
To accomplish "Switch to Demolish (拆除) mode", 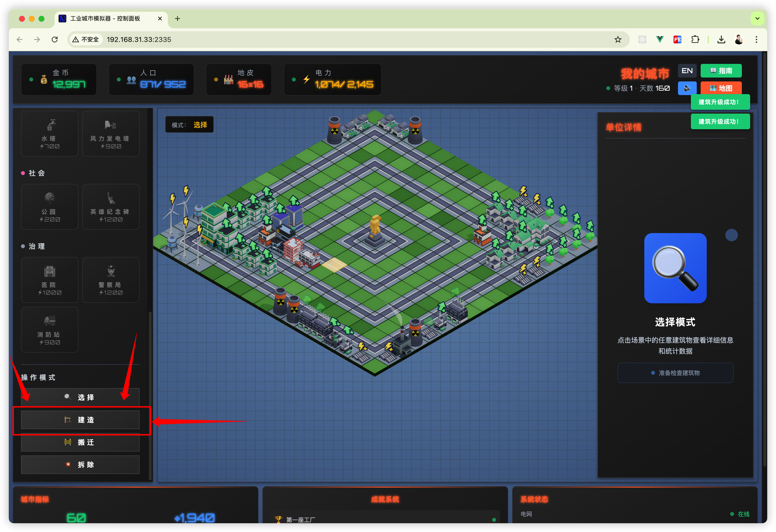I will (80, 464).
